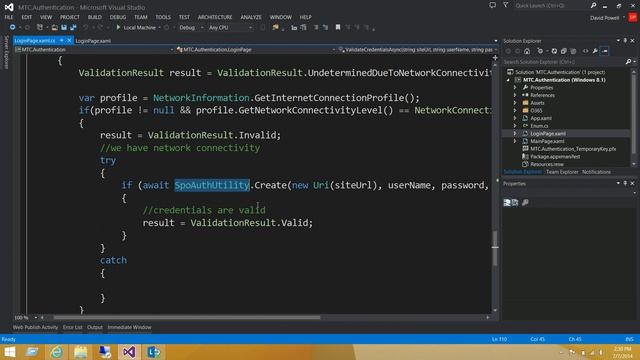The image size is (640, 360).
Task: Click the bookmark toolbar icon
Action: (x=338, y=27)
